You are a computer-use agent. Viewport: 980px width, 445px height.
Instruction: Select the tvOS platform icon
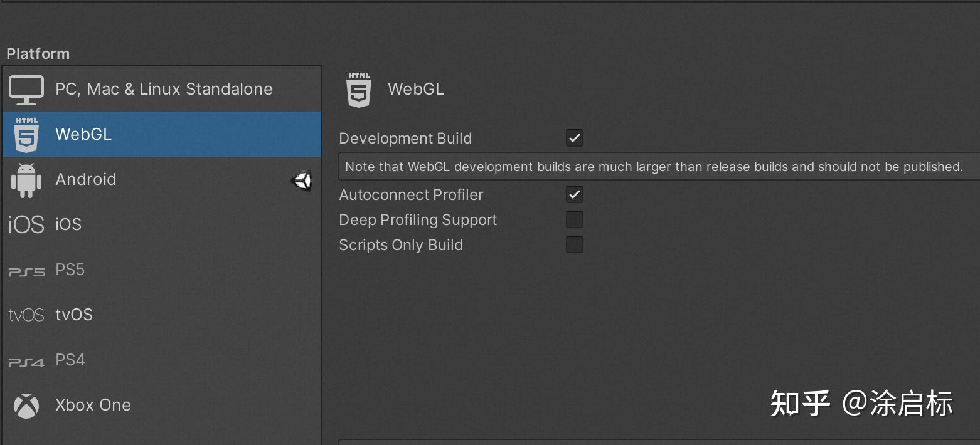coord(26,314)
